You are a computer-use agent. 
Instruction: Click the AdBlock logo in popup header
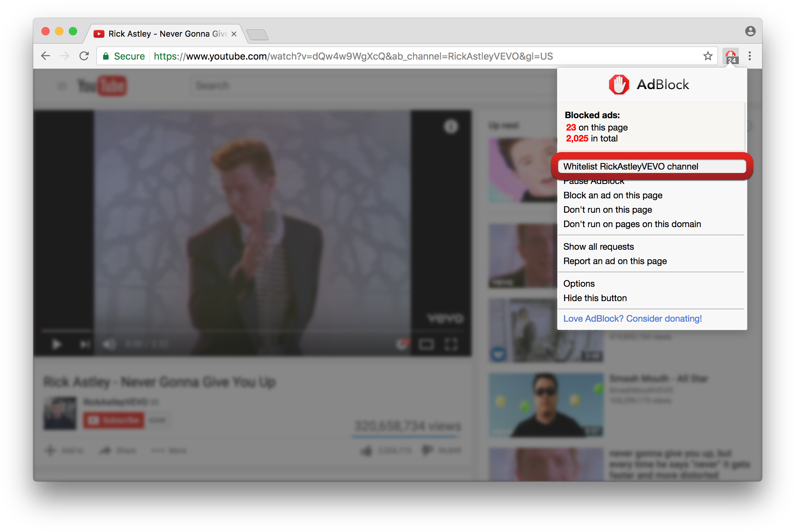pos(649,85)
